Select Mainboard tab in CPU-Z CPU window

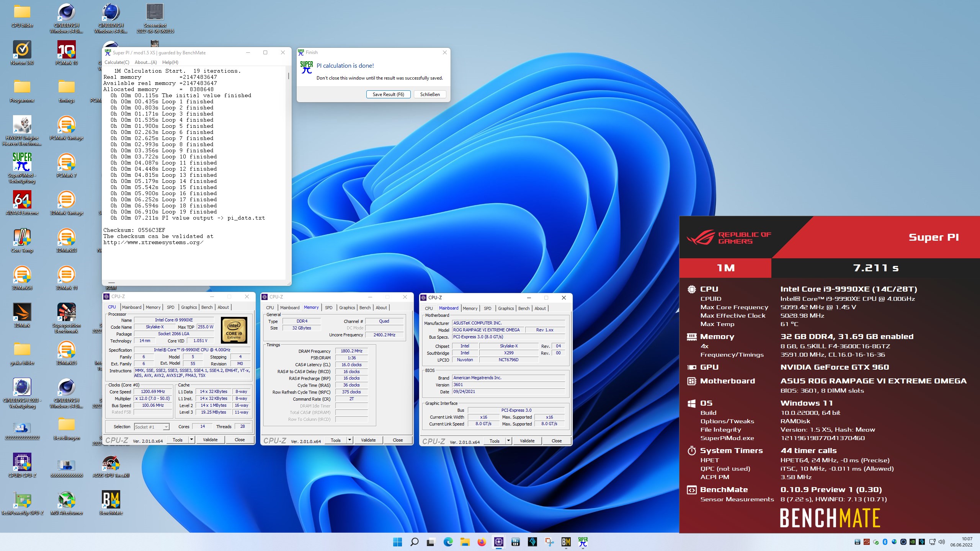[x=132, y=307]
